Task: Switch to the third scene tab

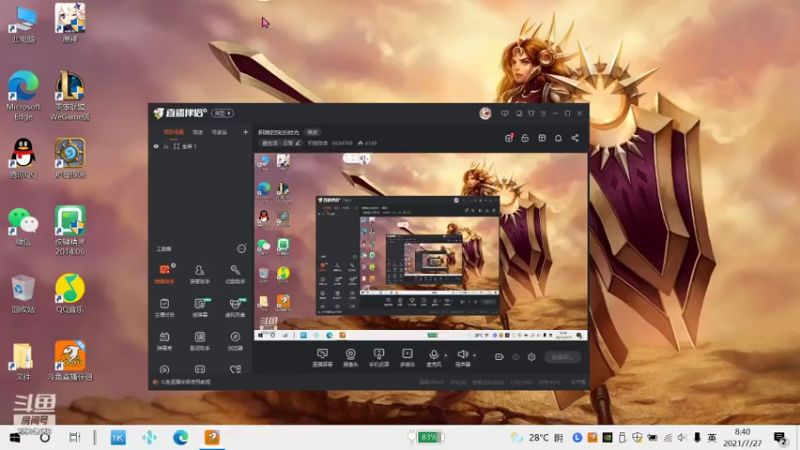Action: 219,132
